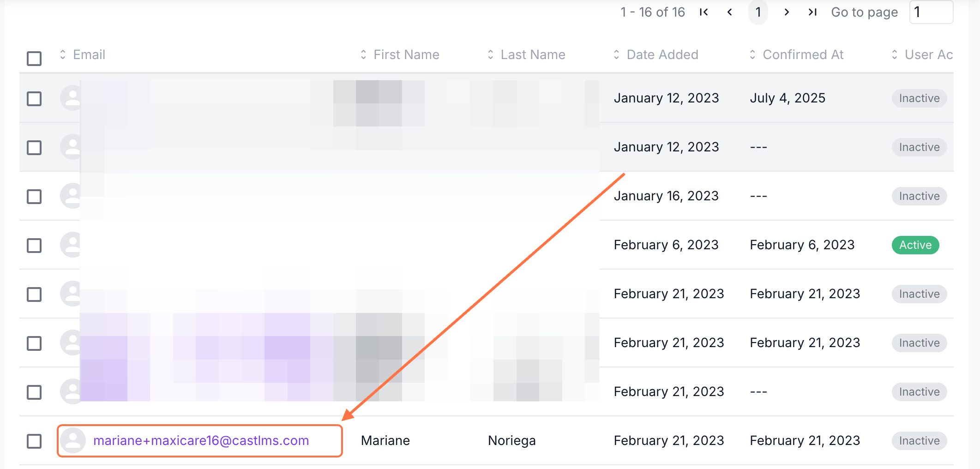Viewport: 980px width, 469px height.
Task: Sort table by First Name column
Action: click(x=406, y=55)
